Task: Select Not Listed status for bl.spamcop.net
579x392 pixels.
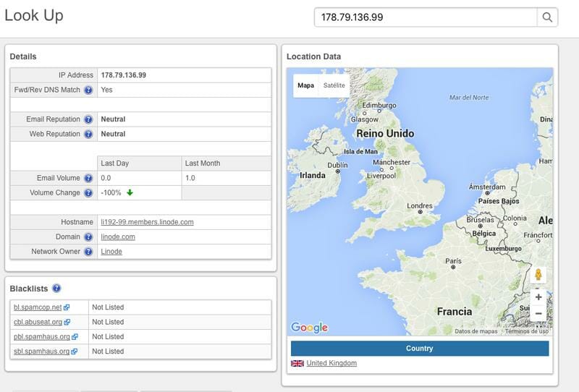Action: 108,307
